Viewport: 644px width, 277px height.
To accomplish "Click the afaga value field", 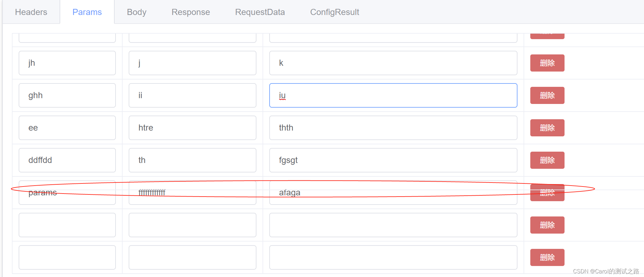I will (393, 193).
